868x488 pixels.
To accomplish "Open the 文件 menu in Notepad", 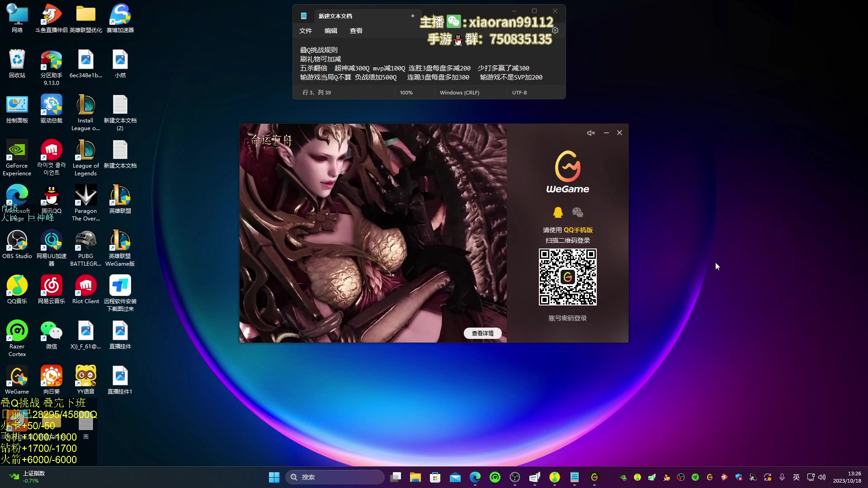I will (306, 31).
